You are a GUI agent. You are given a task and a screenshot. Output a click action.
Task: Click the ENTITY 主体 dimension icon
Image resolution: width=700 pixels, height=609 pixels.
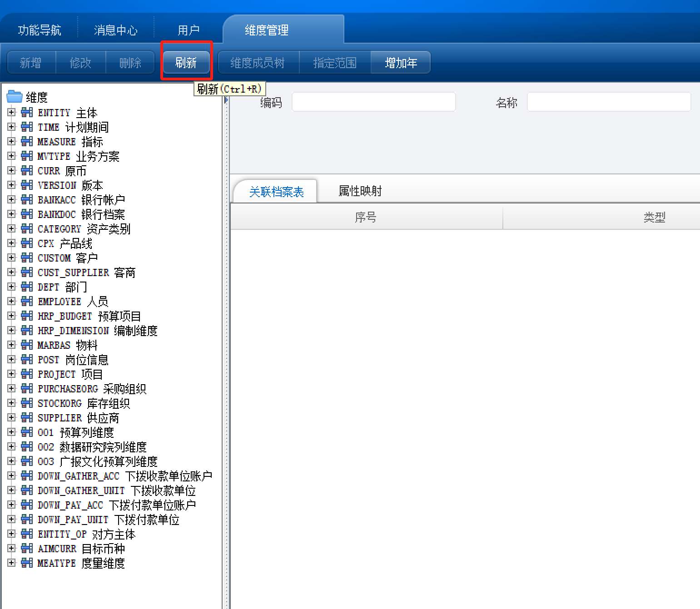click(x=27, y=112)
